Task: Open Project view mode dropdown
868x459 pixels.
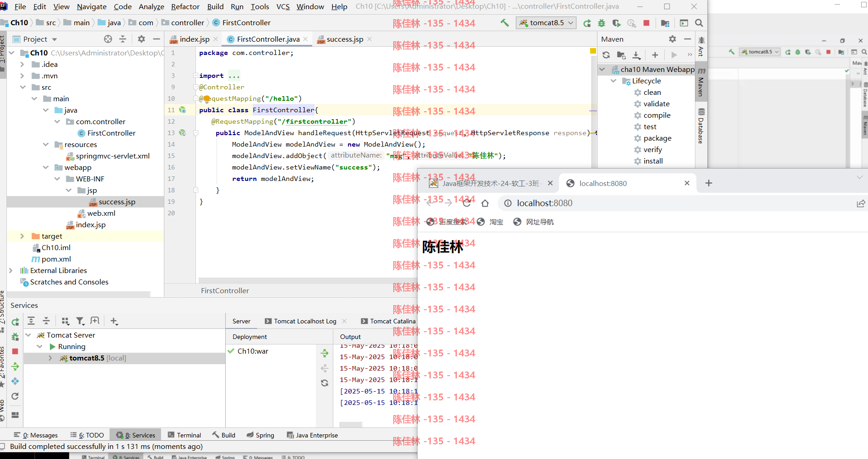Action: 54,39
